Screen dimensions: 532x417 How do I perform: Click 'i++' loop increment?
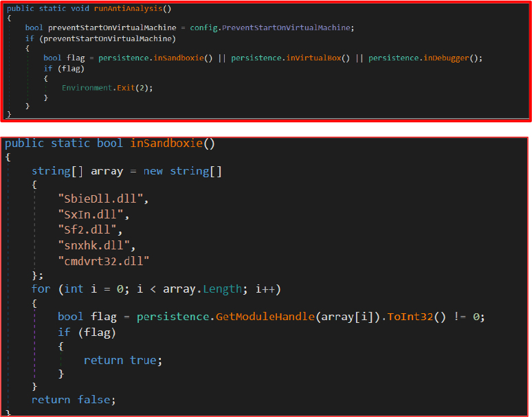(265, 289)
